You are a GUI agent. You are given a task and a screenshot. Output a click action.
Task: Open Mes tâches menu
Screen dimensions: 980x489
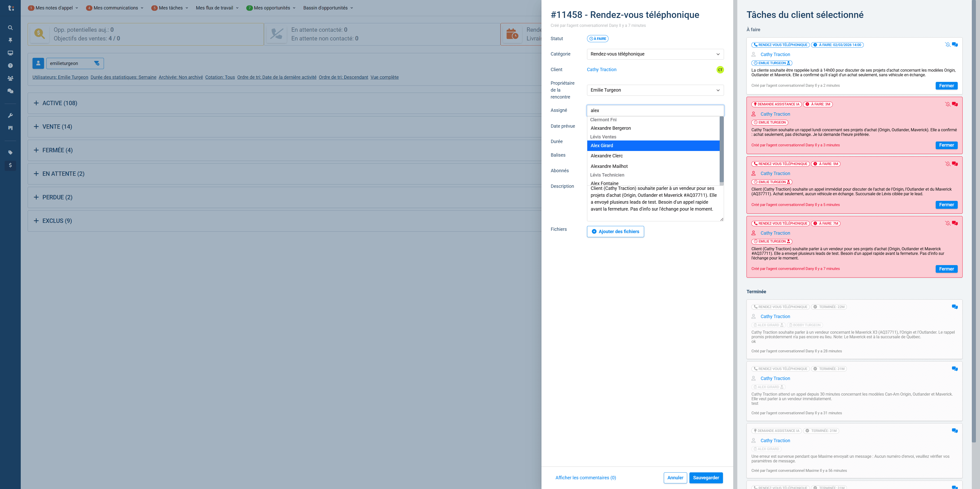170,8
